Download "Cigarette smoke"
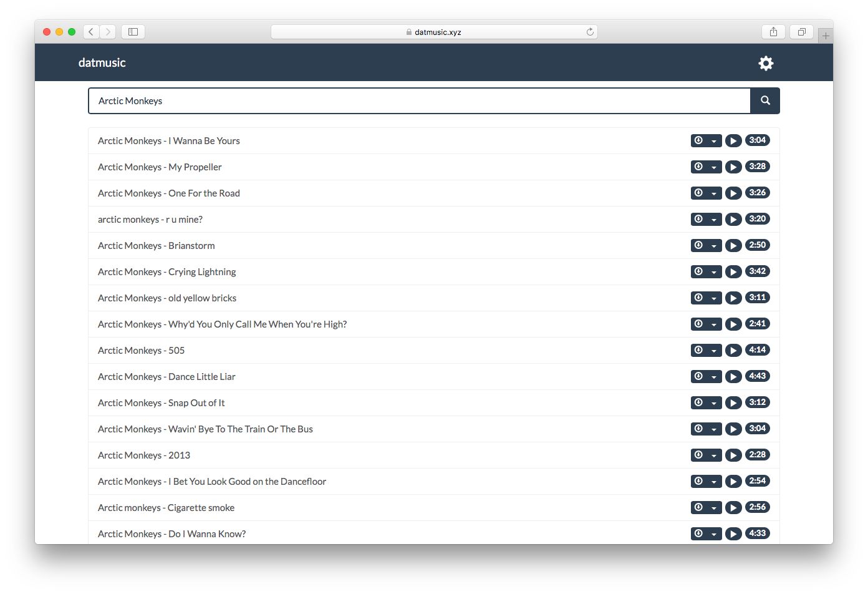The height and width of the screenshot is (594, 868). (698, 507)
